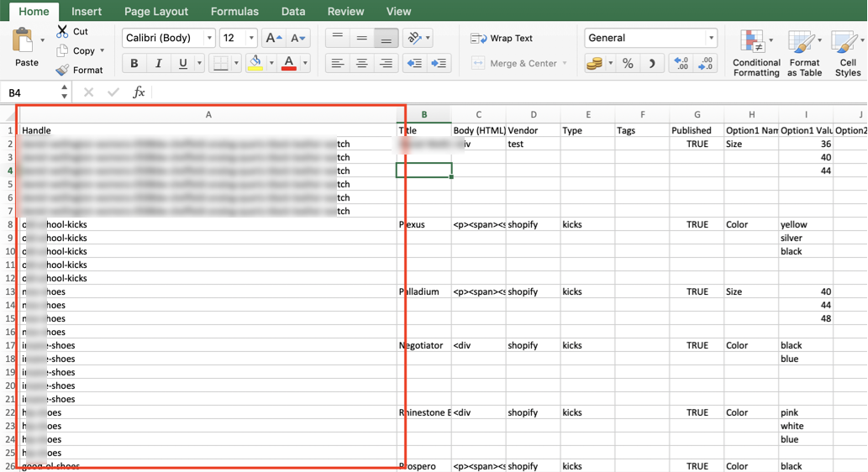
Task: Click the Format as Table icon
Action: tap(801, 43)
